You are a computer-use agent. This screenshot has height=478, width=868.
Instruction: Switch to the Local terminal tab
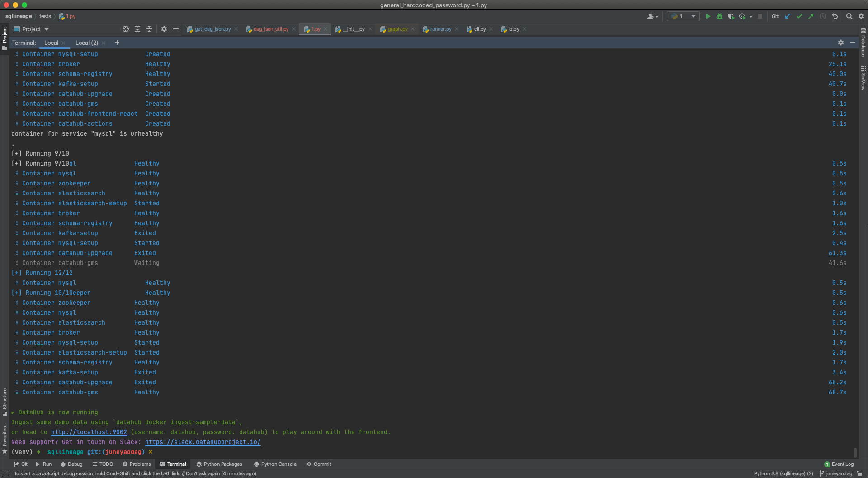tap(51, 43)
